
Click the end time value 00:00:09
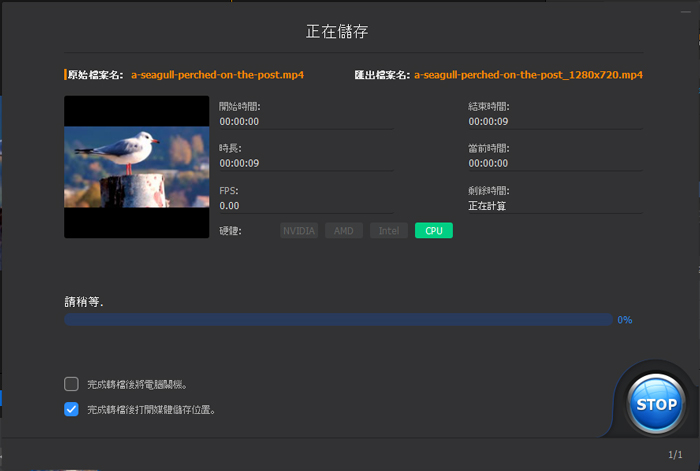[488, 121]
